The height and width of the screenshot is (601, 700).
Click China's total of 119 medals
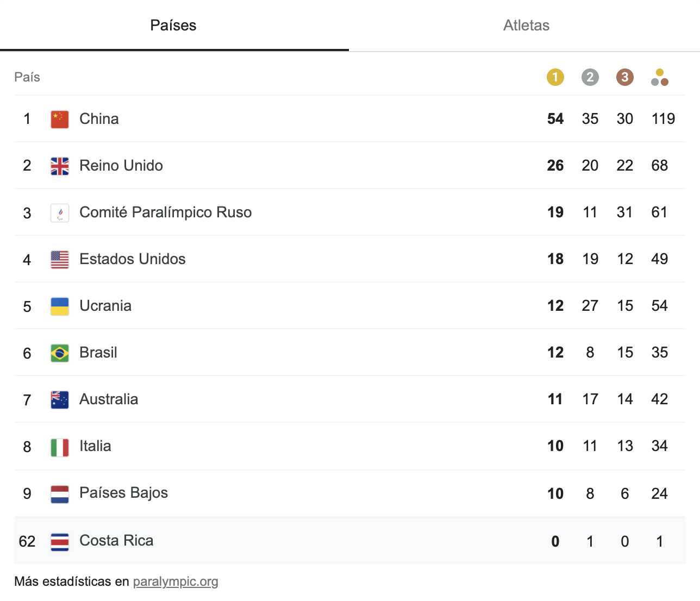(663, 119)
